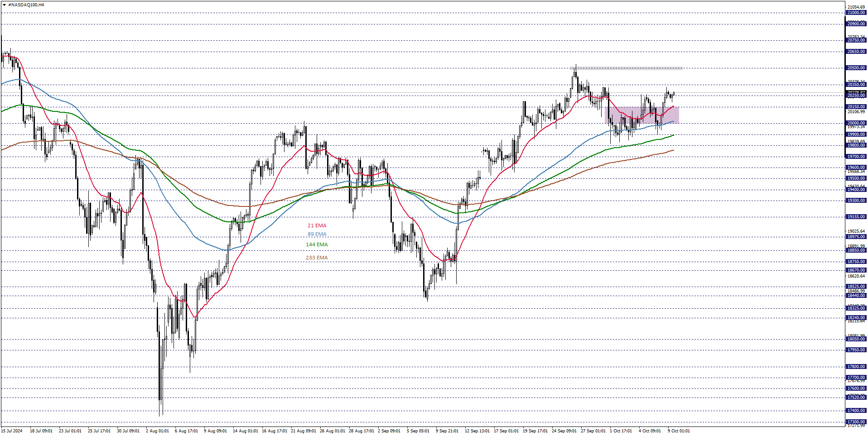Click the 30 Jul 09:01 time label

click(128, 431)
